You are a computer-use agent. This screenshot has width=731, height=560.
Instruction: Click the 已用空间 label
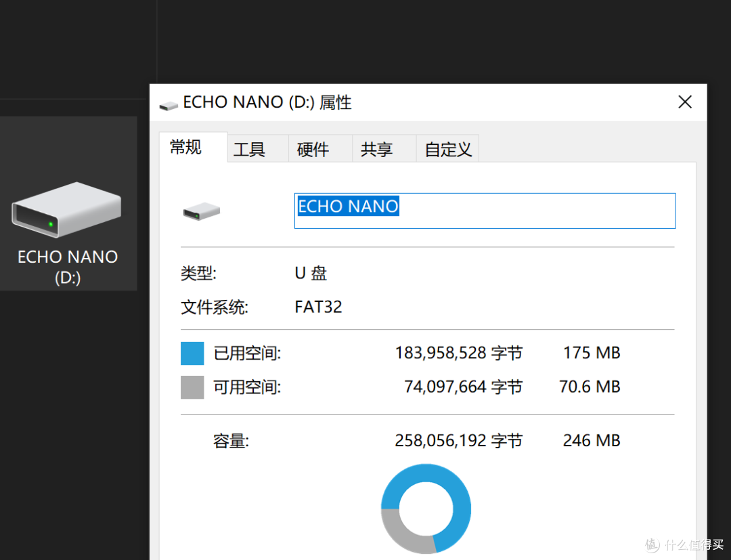pyautogui.click(x=247, y=353)
